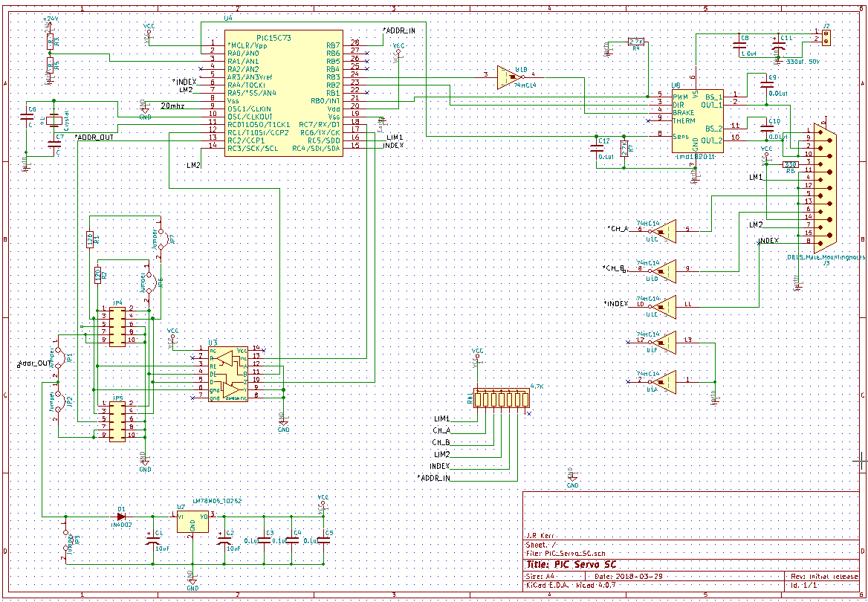
Task: Select the PIC16C73 microcontroller U4 symbol
Action: pyautogui.click(x=283, y=93)
